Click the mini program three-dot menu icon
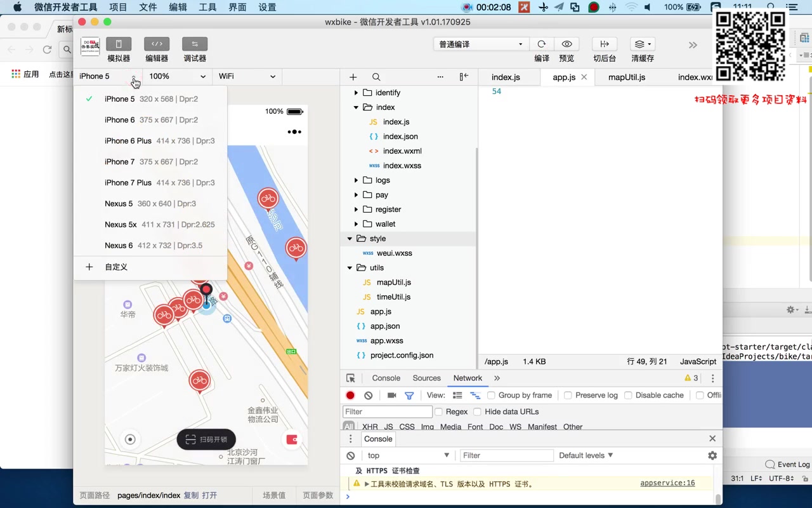812x508 pixels. point(294,132)
